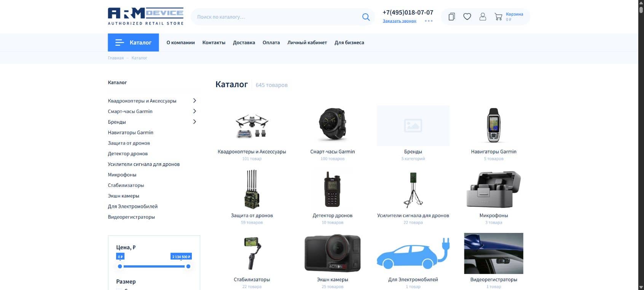Click Стабилизаторы grid title
Image resolution: width=644 pixels, height=290 pixels.
coord(252,279)
